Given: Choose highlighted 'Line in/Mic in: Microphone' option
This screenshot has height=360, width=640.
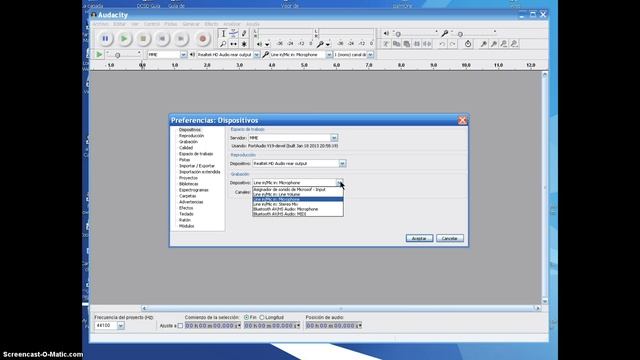Looking at the screenshot, I should [x=298, y=199].
